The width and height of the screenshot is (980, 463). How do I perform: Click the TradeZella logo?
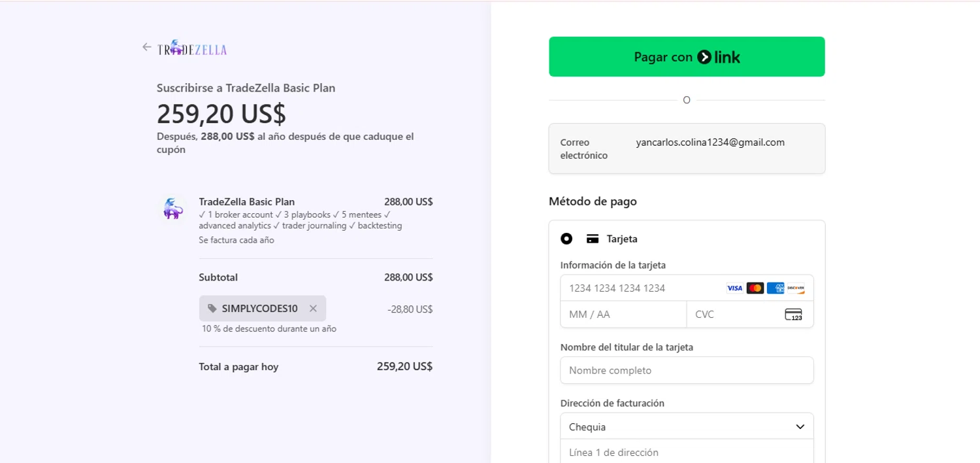[192, 48]
